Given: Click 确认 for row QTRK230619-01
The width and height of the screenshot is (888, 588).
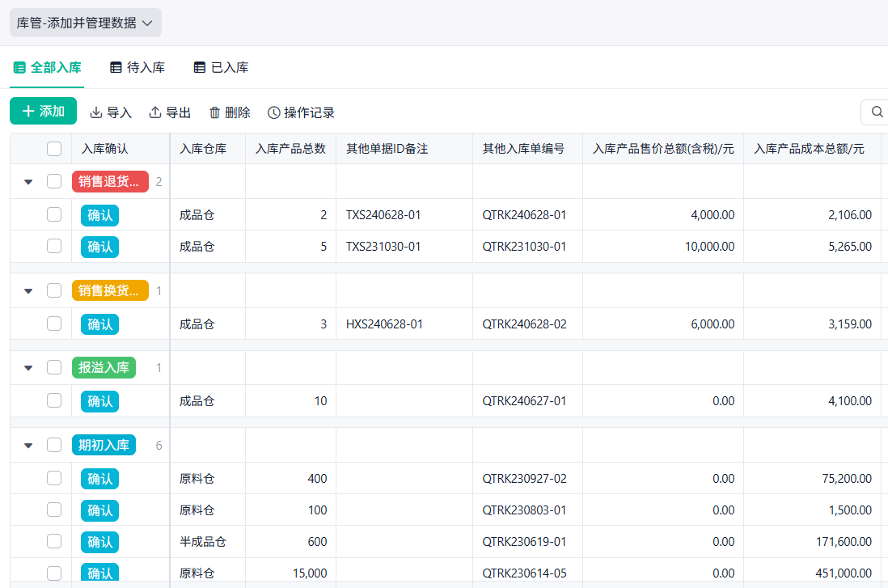Looking at the screenshot, I should pos(99,543).
